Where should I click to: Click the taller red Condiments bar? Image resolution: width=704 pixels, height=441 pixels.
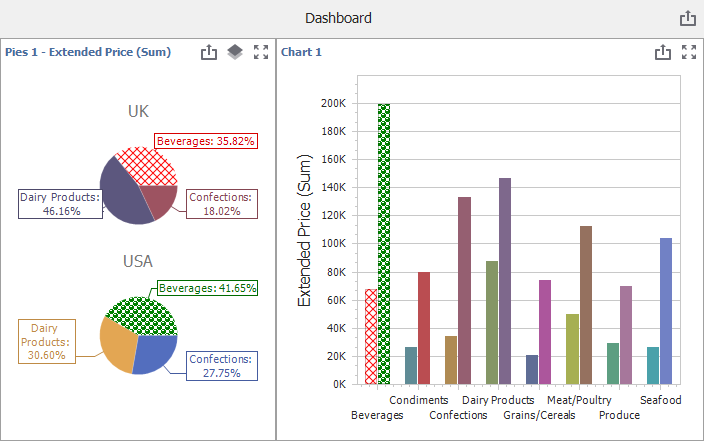(424, 328)
